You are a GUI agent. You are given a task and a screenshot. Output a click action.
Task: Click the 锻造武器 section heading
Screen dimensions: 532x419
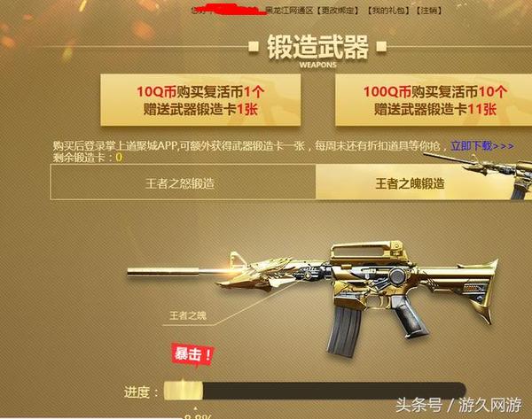pyautogui.click(x=317, y=48)
